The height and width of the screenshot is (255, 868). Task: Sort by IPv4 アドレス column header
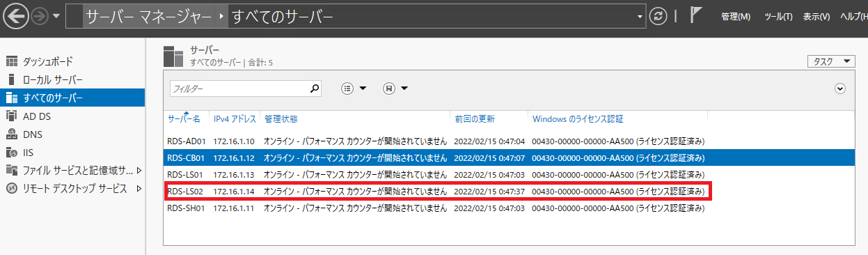[235, 118]
